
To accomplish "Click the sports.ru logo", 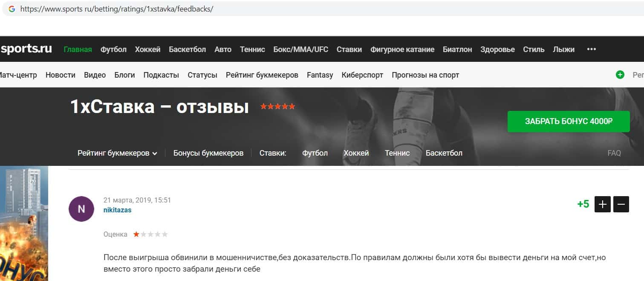I will [26, 49].
